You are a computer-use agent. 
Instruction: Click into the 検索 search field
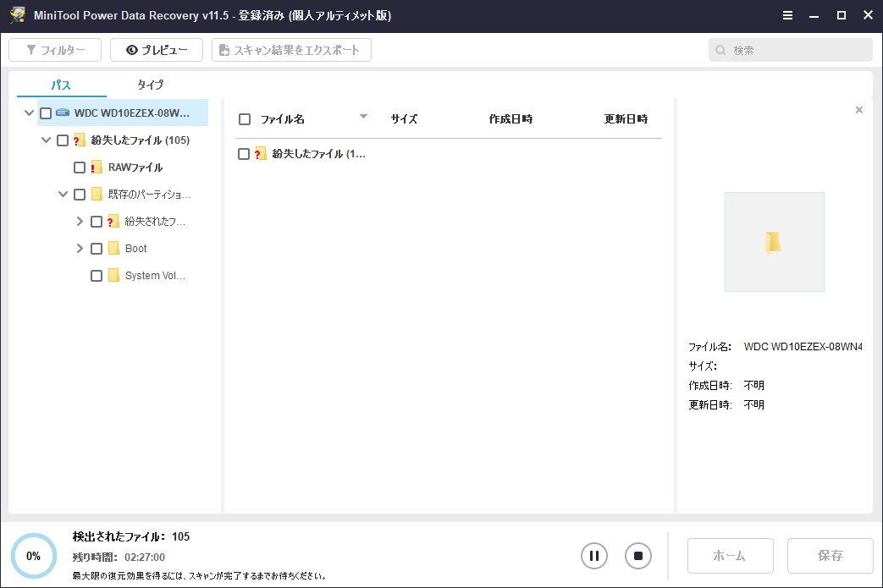tap(796, 50)
